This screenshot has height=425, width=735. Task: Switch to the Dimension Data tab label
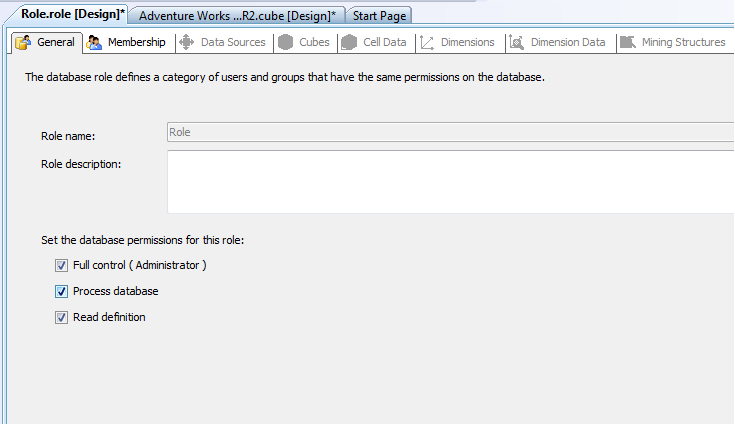click(x=568, y=42)
